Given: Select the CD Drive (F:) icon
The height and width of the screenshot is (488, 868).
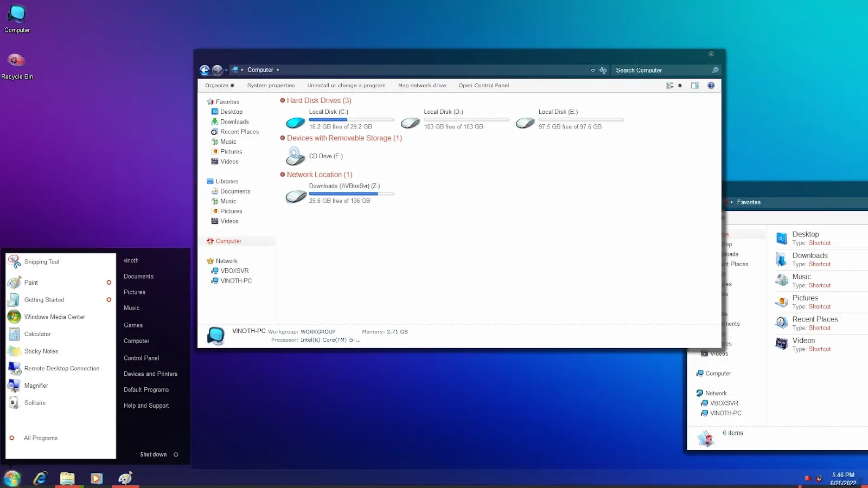Looking at the screenshot, I should point(296,156).
